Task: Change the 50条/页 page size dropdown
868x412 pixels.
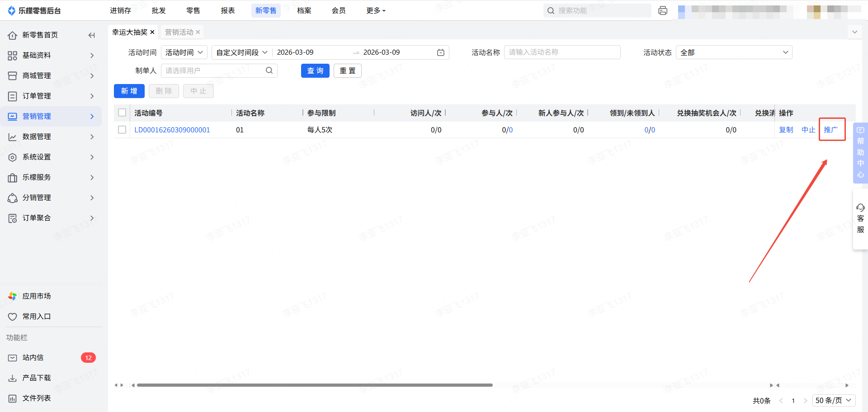Action: tap(833, 400)
